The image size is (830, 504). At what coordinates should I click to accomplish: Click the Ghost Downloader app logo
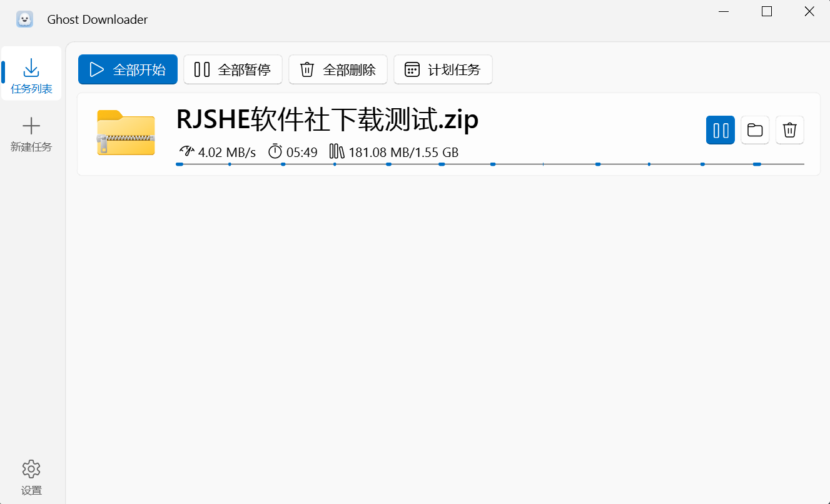pyautogui.click(x=24, y=19)
